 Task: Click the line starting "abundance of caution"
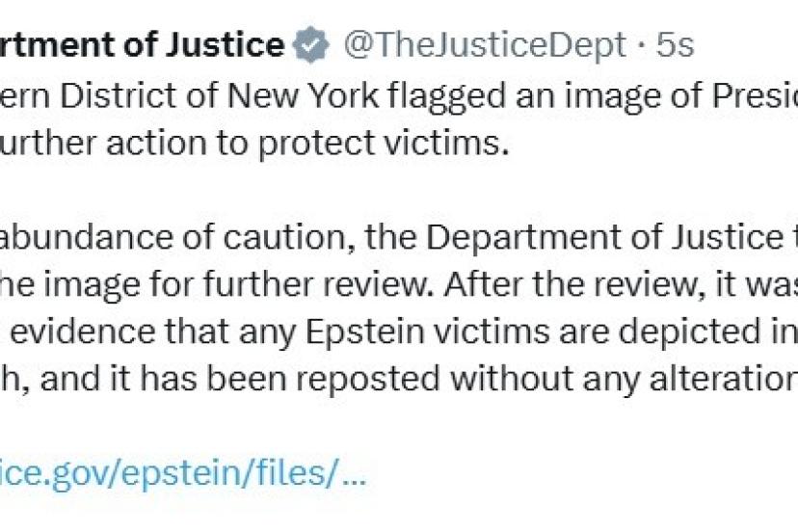pos(386,237)
